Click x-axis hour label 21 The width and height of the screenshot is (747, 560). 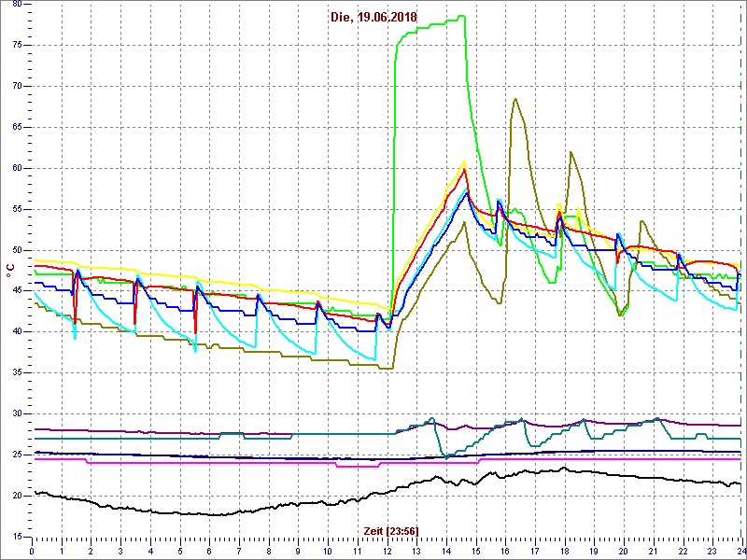pos(653,551)
